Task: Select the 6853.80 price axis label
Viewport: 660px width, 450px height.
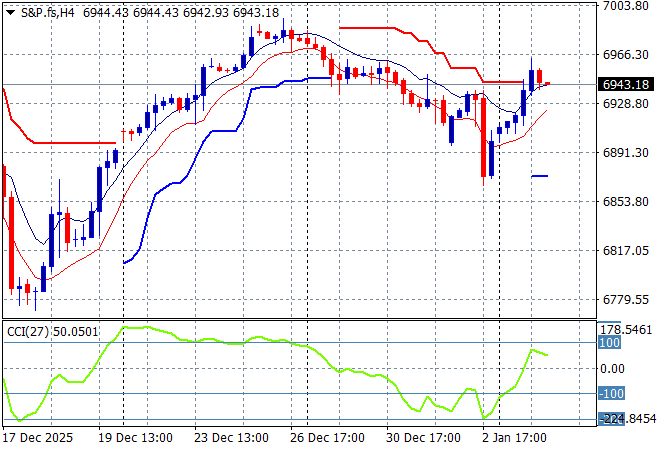Action: click(626, 202)
